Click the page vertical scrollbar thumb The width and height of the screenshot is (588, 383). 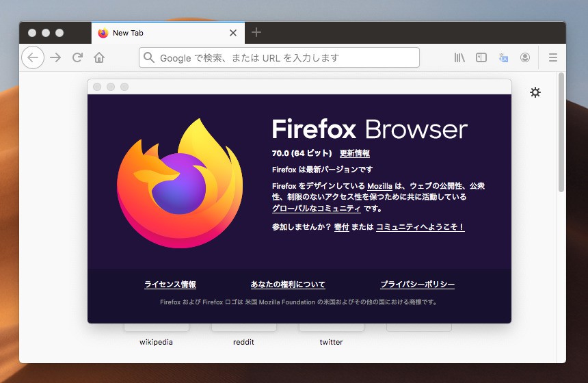(x=561, y=132)
